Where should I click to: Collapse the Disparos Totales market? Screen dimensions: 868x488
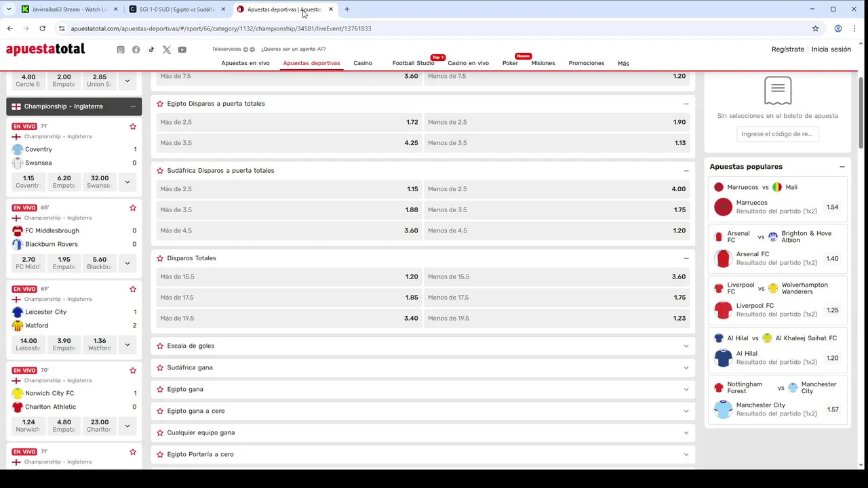point(686,258)
